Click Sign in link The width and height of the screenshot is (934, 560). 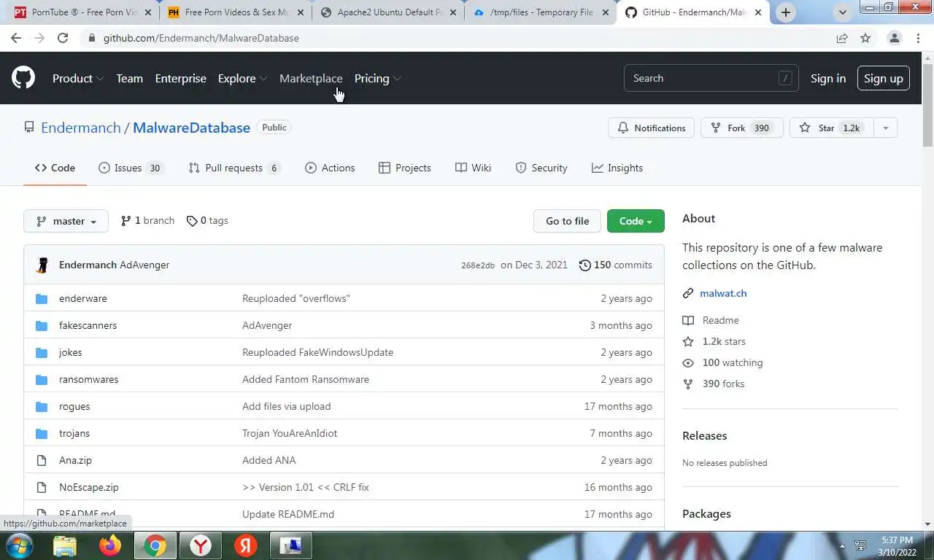tap(828, 78)
